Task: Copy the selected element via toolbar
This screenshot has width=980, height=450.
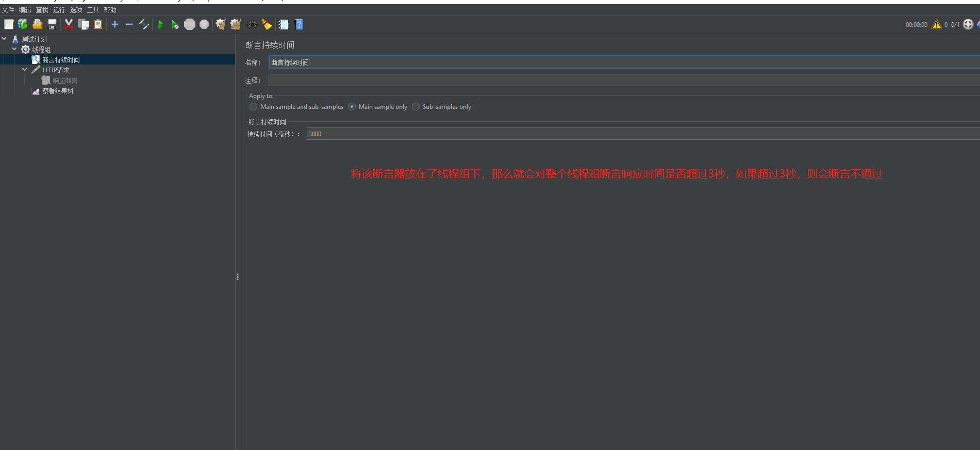Action: tap(84, 24)
